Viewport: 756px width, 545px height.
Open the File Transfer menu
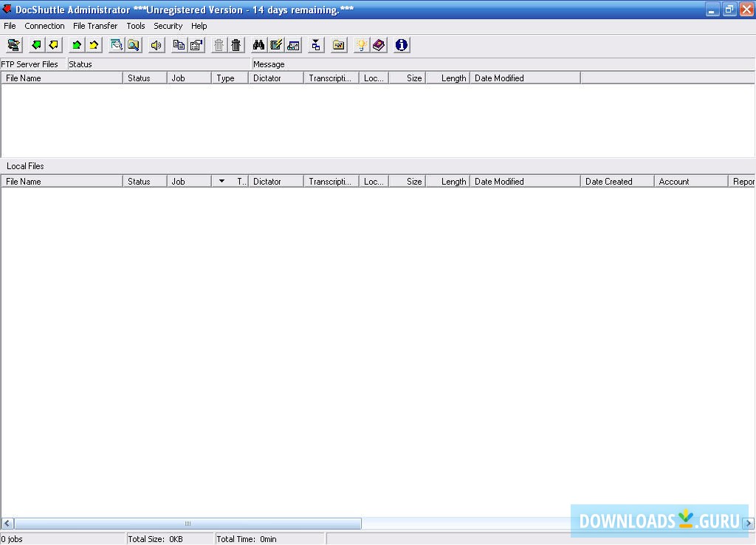pos(95,26)
